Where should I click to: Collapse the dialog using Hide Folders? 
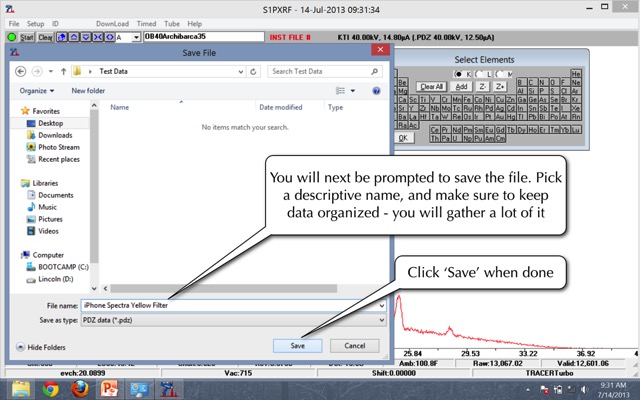(42, 345)
